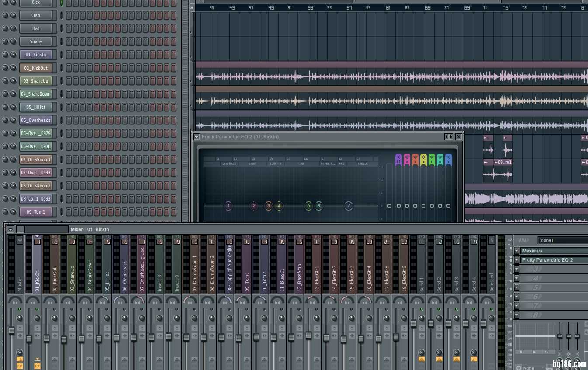Image resolution: width=588 pixels, height=370 pixels.
Task: Open effect slot 3 menu arrow
Action: pos(516,269)
